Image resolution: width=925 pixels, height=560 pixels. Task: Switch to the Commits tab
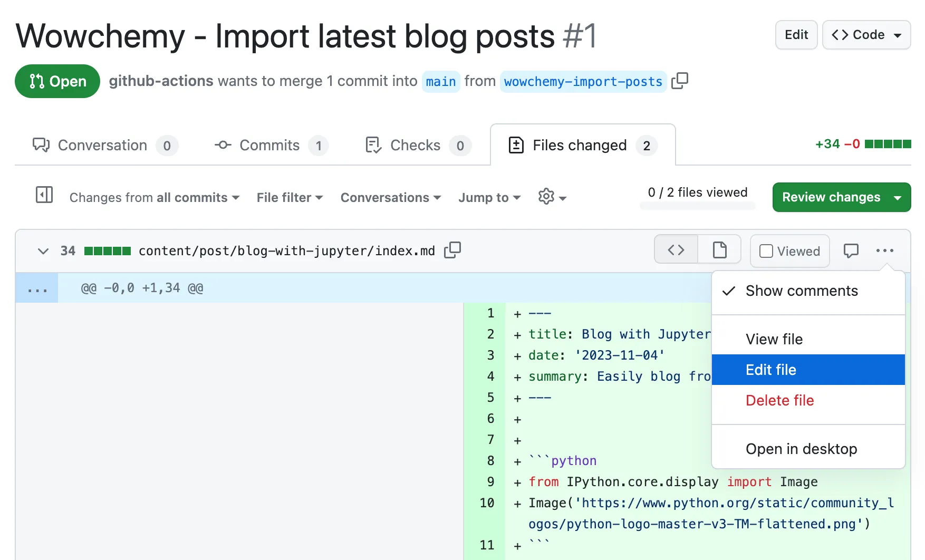pyautogui.click(x=271, y=146)
